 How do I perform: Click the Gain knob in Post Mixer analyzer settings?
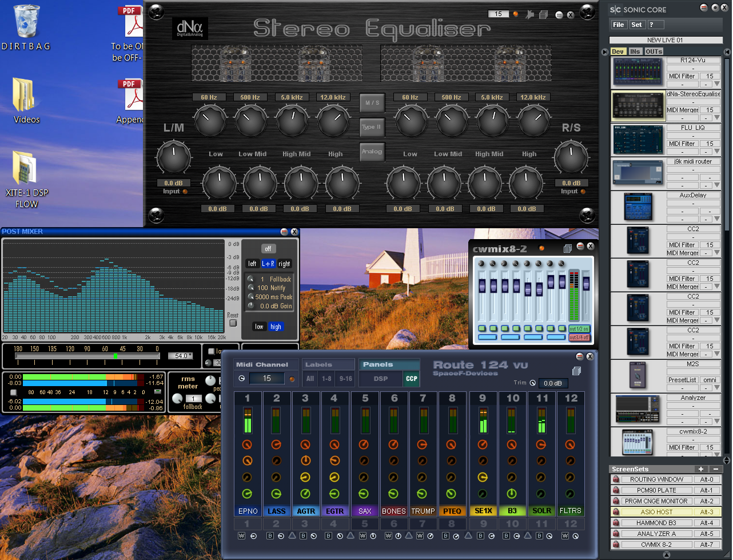pyautogui.click(x=250, y=305)
